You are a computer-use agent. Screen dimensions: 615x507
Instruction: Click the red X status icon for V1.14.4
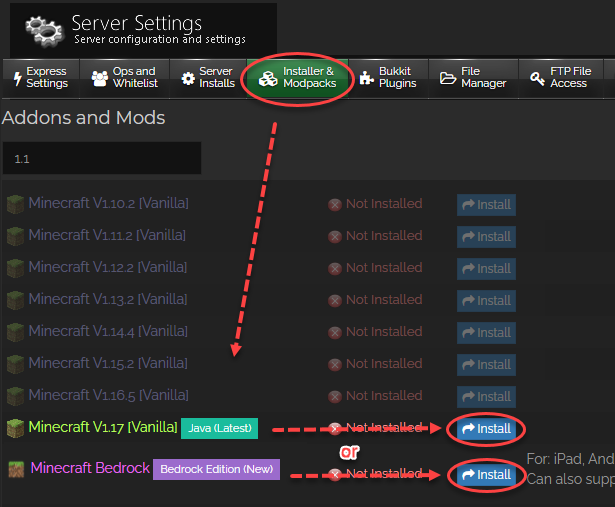[x=335, y=333]
